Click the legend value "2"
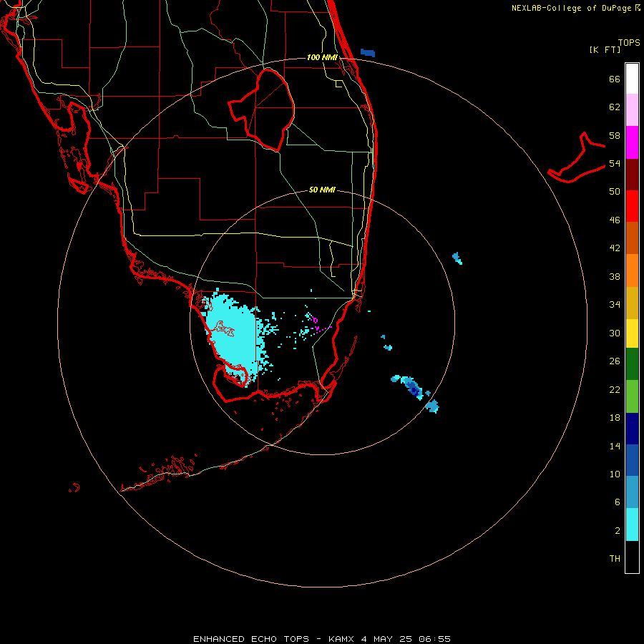The height and width of the screenshot is (644, 644). tap(618, 531)
